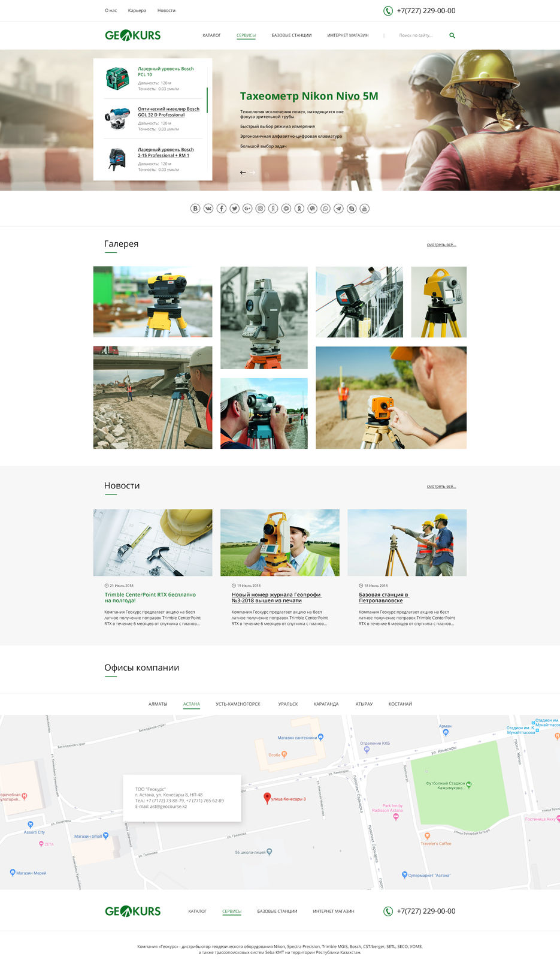Open gallery photo of worker with teal instrument

[x=264, y=413]
